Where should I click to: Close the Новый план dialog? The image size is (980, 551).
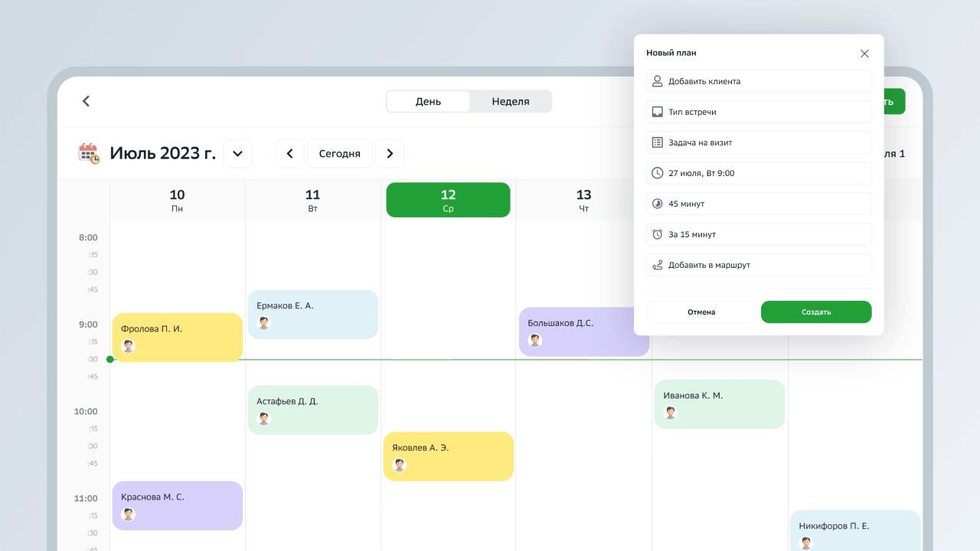[x=864, y=54]
